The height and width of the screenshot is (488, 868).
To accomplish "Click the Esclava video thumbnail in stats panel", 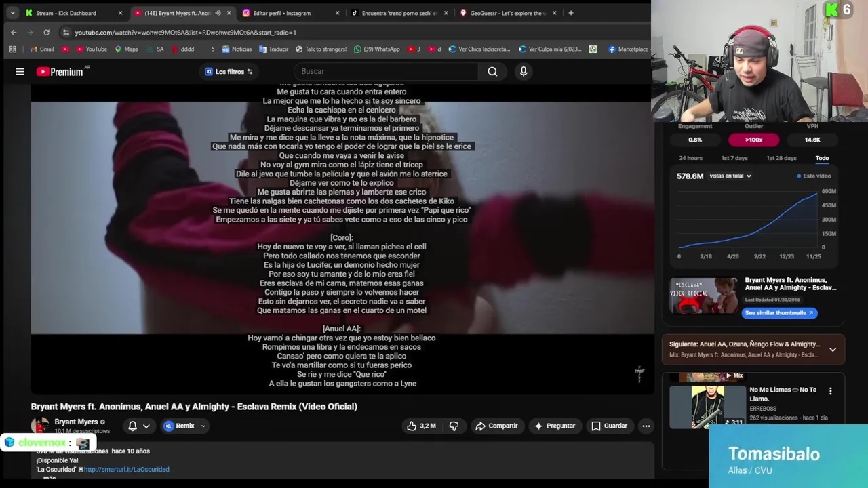I will pos(704,296).
